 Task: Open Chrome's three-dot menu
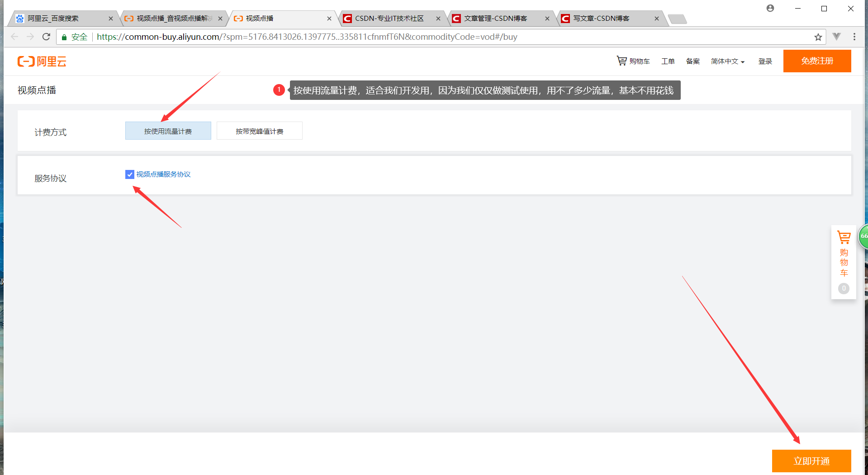854,37
